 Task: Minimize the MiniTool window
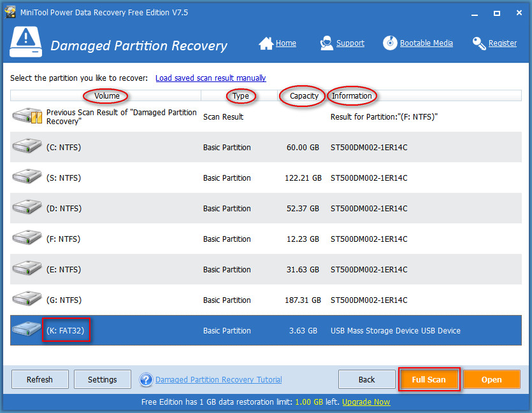(475, 13)
